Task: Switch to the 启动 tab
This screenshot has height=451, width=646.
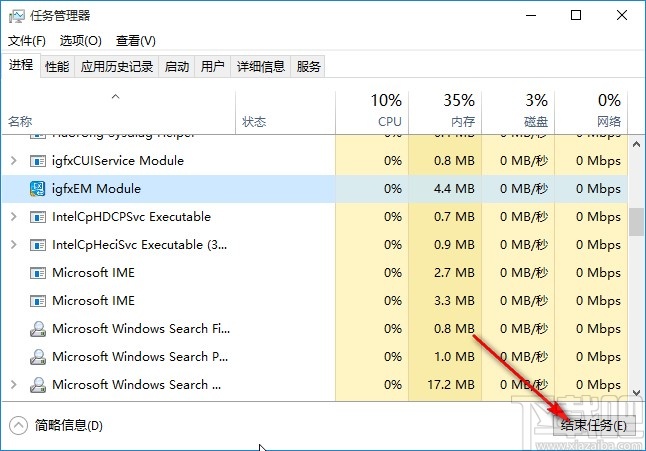Action: point(177,66)
